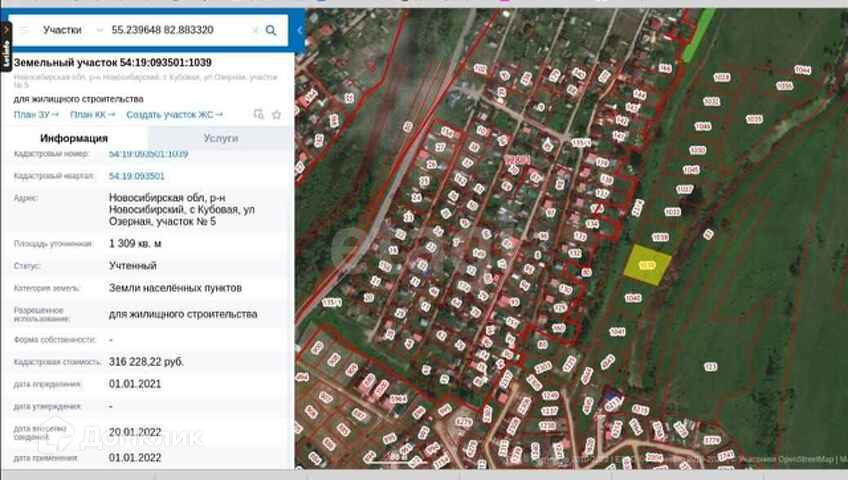Open the hamburger menu in the search bar

[25, 30]
